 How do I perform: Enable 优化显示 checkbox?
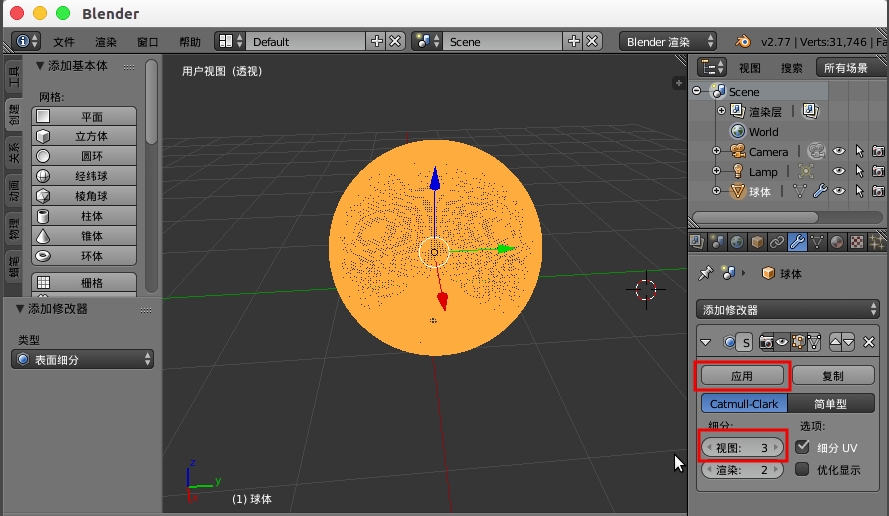coord(803,469)
